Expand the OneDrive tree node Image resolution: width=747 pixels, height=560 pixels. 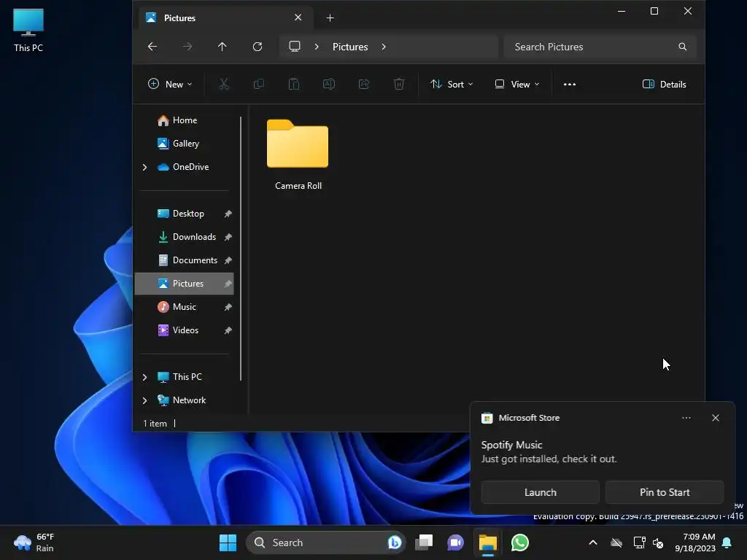[145, 167]
